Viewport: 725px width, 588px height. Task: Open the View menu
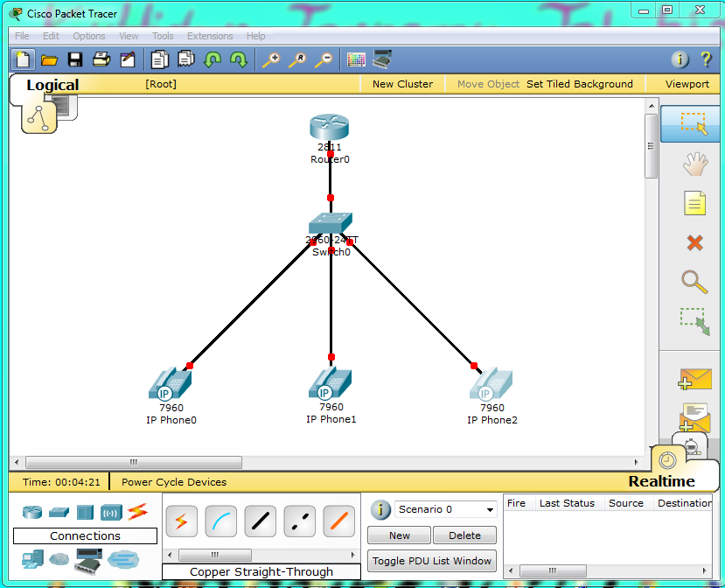pyautogui.click(x=129, y=36)
